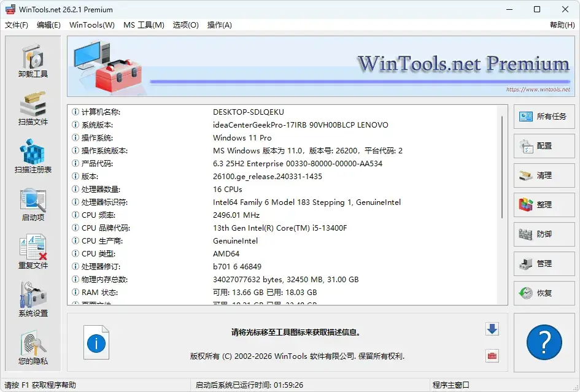Click the 管理 manage button
Screen dimensions: 580x392
(544, 264)
